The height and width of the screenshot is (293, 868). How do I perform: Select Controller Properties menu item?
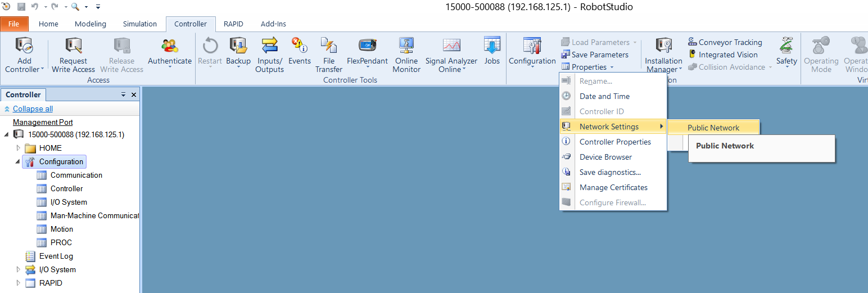click(x=613, y=142)
